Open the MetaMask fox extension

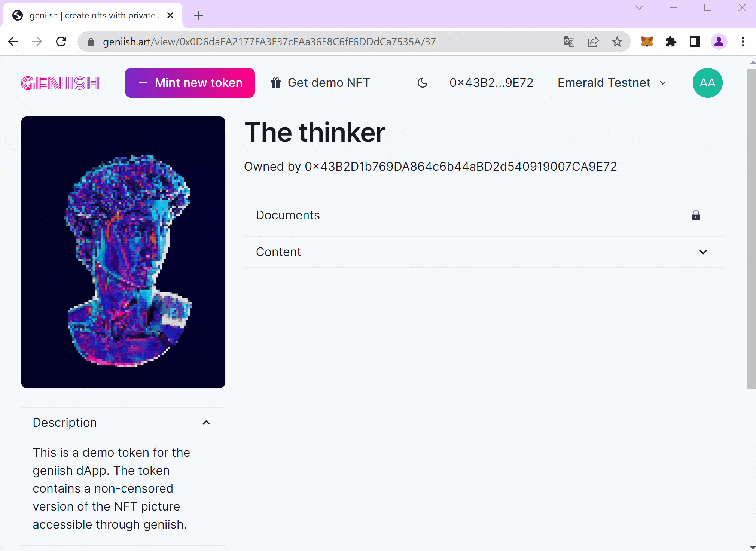[x=647, y=42]
